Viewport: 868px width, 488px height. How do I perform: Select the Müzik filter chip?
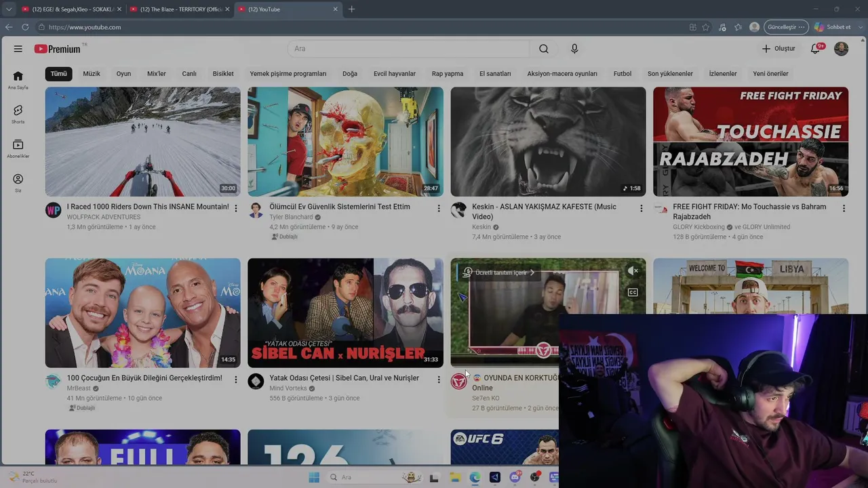(x=92, y=74)
